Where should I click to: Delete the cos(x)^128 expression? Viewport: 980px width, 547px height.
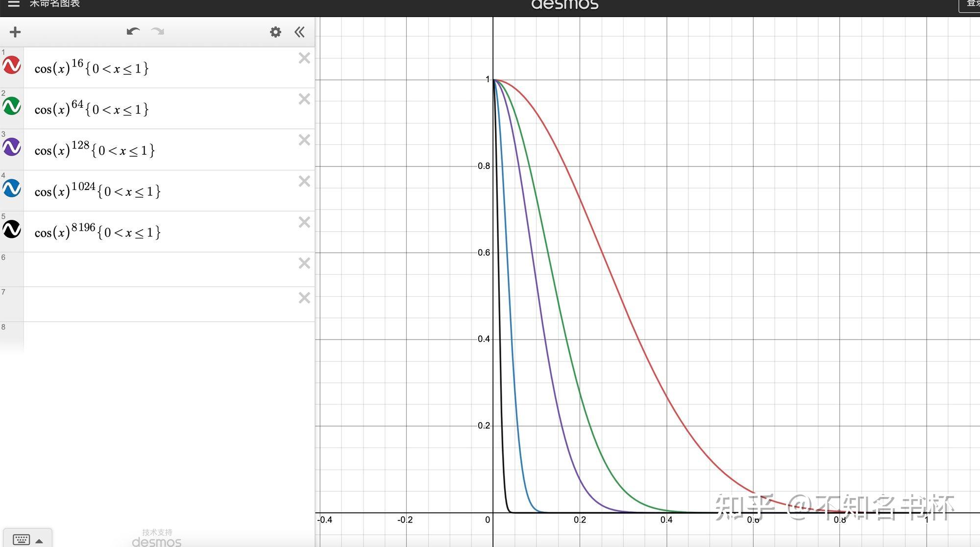coord(304,140)
